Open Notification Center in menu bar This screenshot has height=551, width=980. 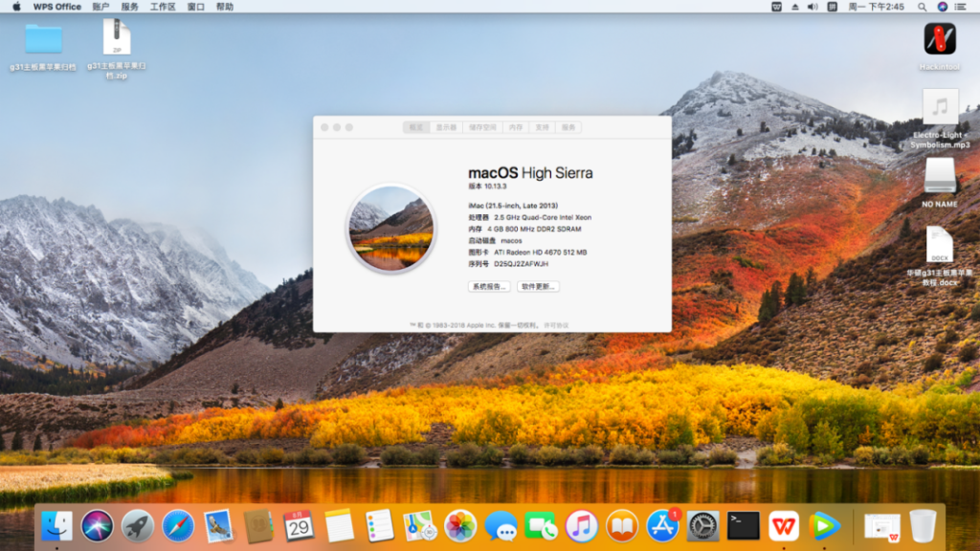964,7
